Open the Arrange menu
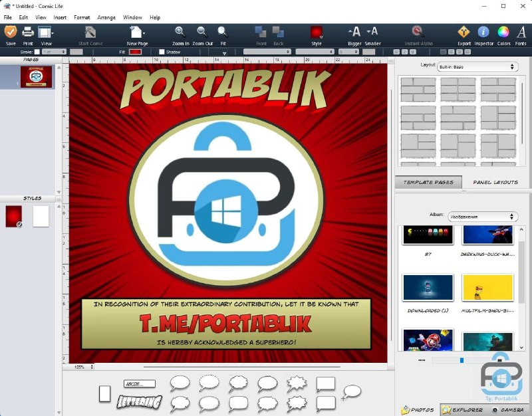 (106, 17)
